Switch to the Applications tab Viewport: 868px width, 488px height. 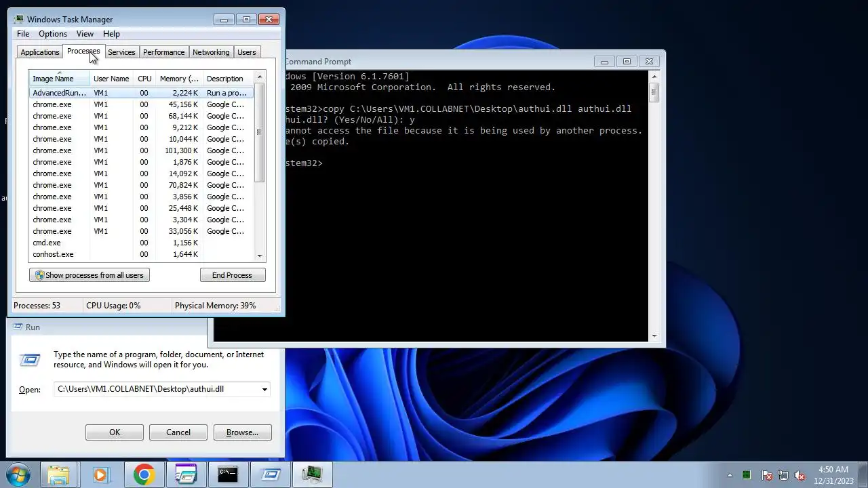point(40,52)
